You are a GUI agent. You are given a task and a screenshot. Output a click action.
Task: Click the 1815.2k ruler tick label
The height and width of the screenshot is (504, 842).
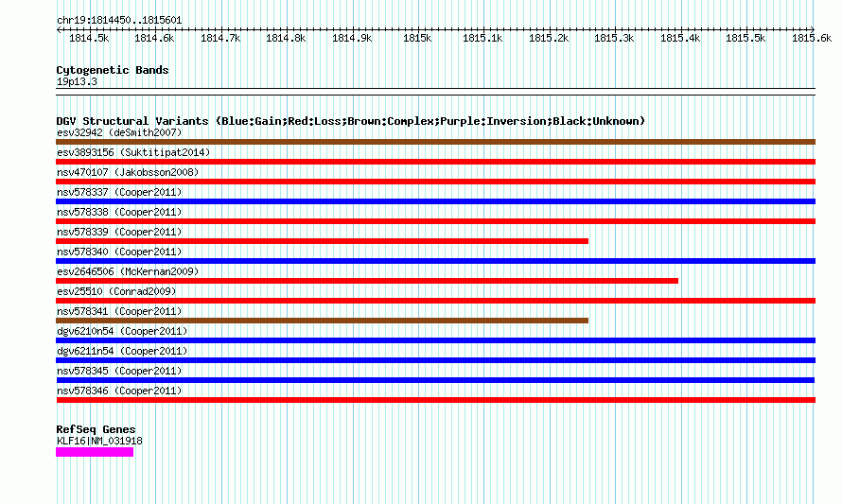pyautogui.click(x=549, y=38)
